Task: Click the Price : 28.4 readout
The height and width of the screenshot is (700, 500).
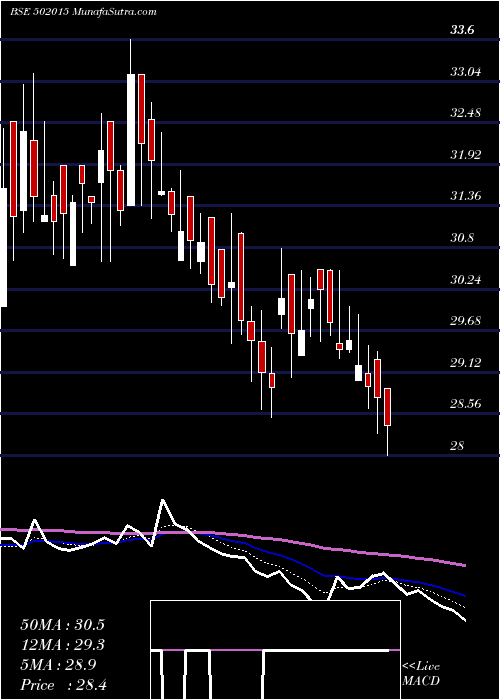Action: [63, 685]
